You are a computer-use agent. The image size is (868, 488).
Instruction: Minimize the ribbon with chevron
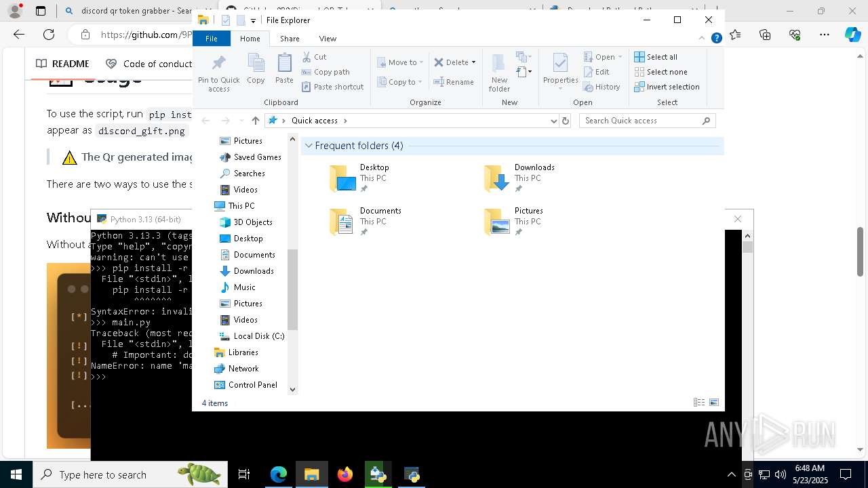point(702,39)
